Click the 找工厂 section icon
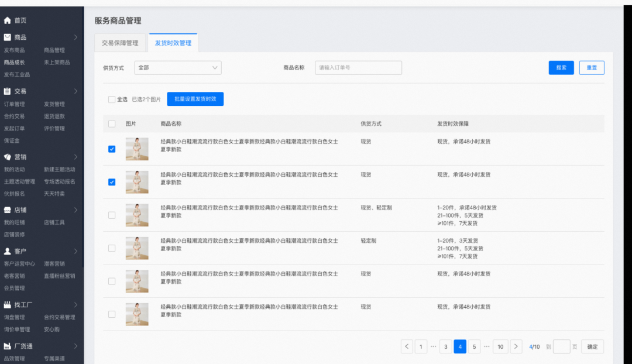 [x=8, y=305]
